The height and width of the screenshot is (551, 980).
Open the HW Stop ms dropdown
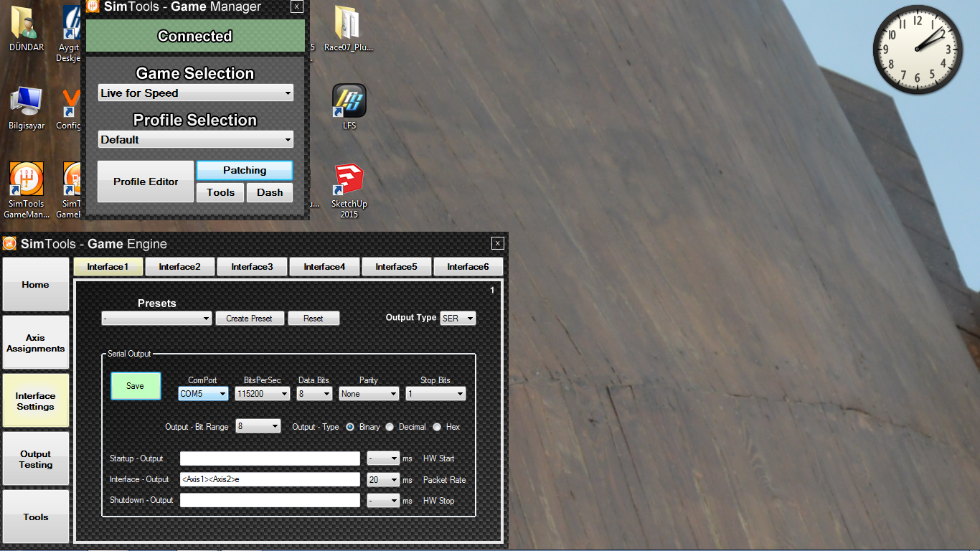click(x=383, y=500)
